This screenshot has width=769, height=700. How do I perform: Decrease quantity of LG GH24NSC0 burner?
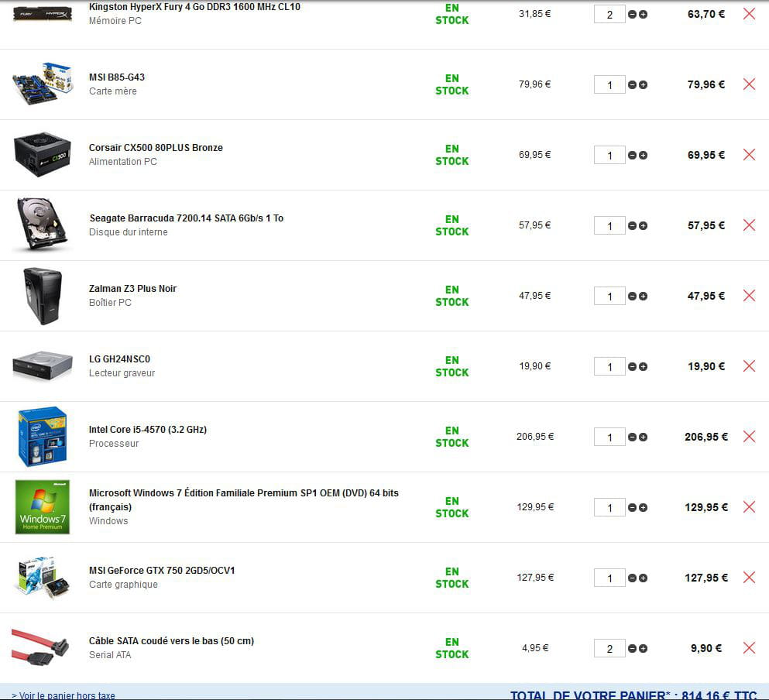click(632, 367)
